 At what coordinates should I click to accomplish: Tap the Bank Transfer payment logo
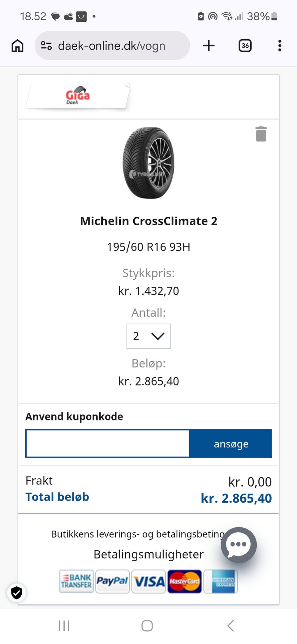tap(76, 581)
